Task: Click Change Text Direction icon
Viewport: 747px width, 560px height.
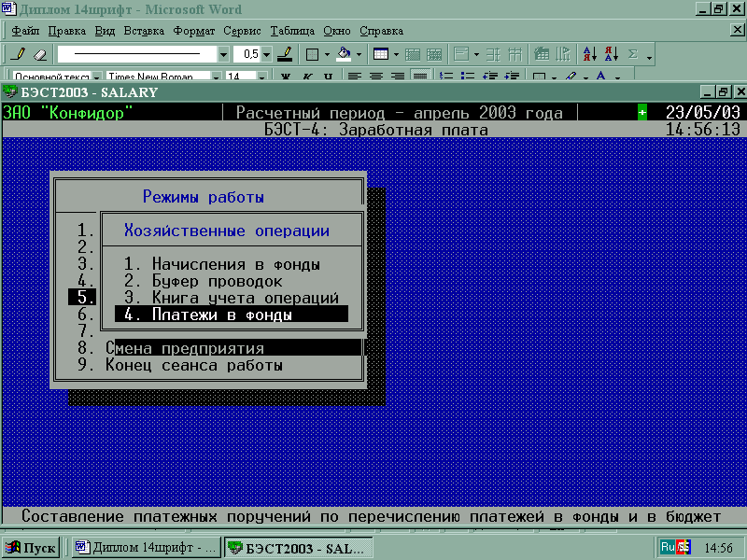Action: 563,54
